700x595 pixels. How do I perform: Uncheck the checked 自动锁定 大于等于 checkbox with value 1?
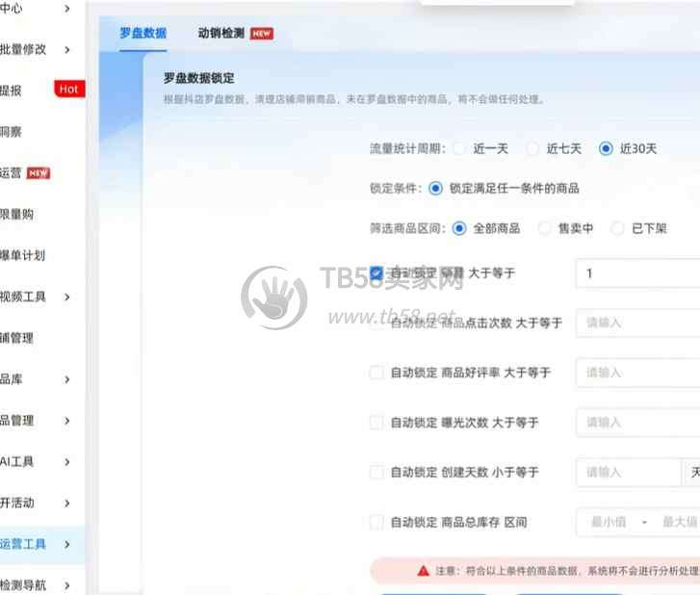click(376, 272)
